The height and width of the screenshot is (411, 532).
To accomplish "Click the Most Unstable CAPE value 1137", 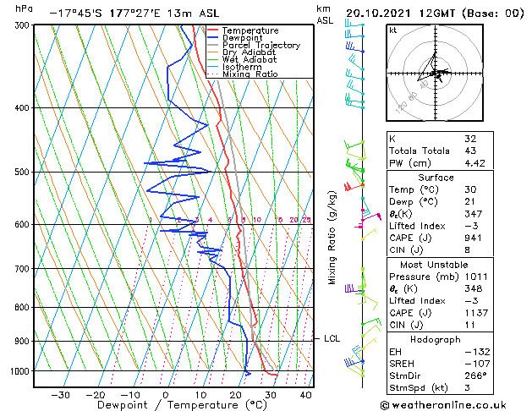I will click(x=476, y=313).
